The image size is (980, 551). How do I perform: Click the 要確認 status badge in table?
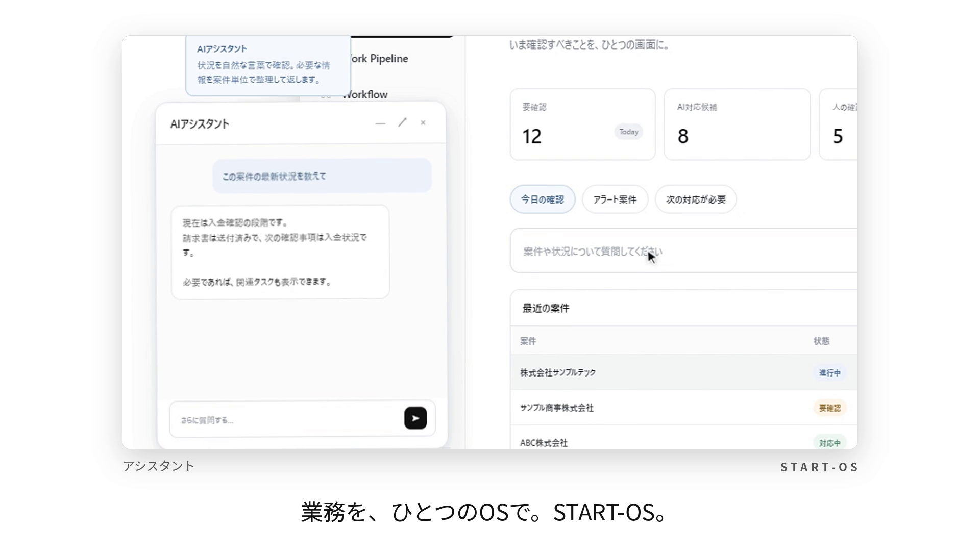point(829,408)
